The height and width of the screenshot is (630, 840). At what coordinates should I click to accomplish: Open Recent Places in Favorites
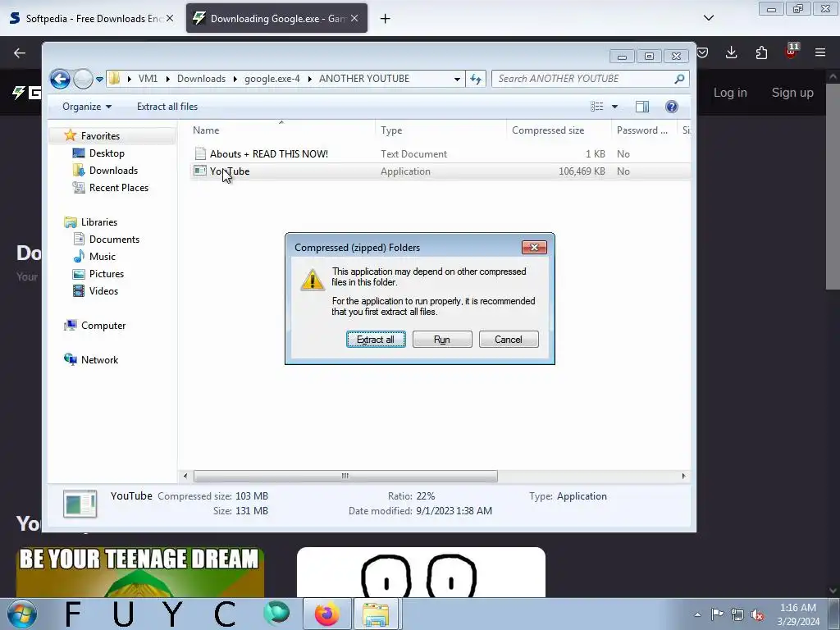[x=118, y=188]
